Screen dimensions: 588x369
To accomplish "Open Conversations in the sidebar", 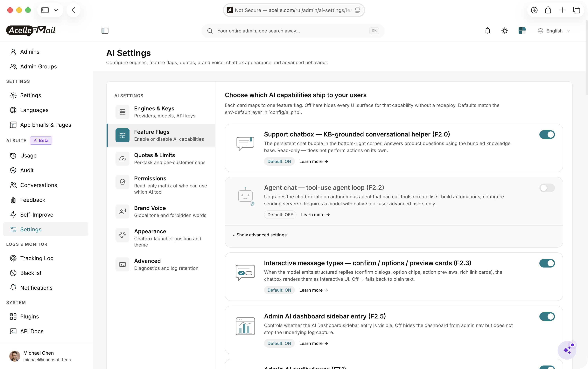I will point(46,185).
